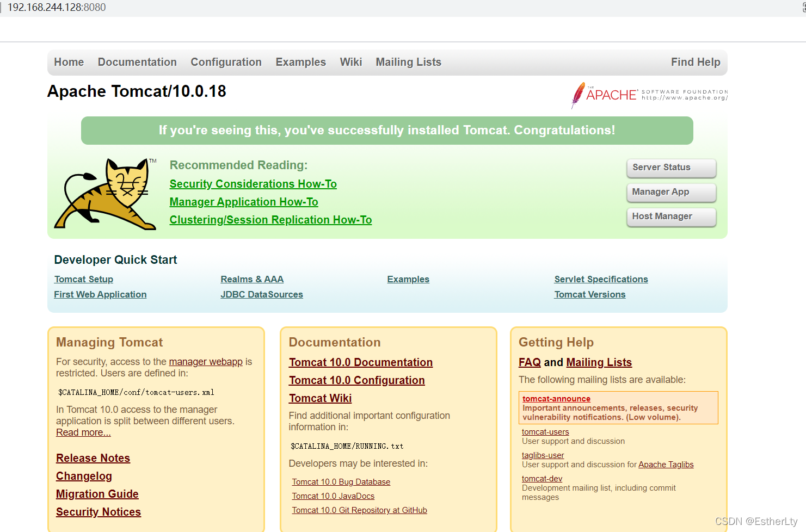Click the Host Manager button
Viewport: 806px width, 532px height.
[x=671, y=216]
